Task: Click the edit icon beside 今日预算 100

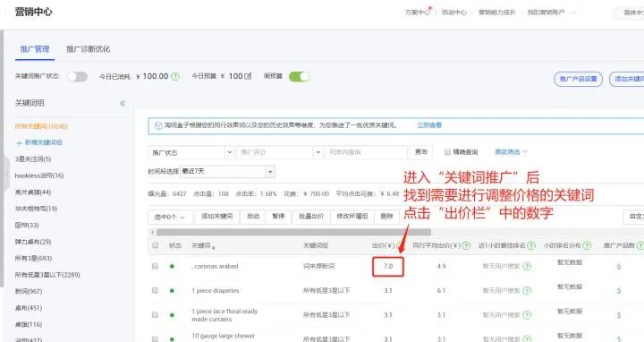Action: click(x=248, y=76)
